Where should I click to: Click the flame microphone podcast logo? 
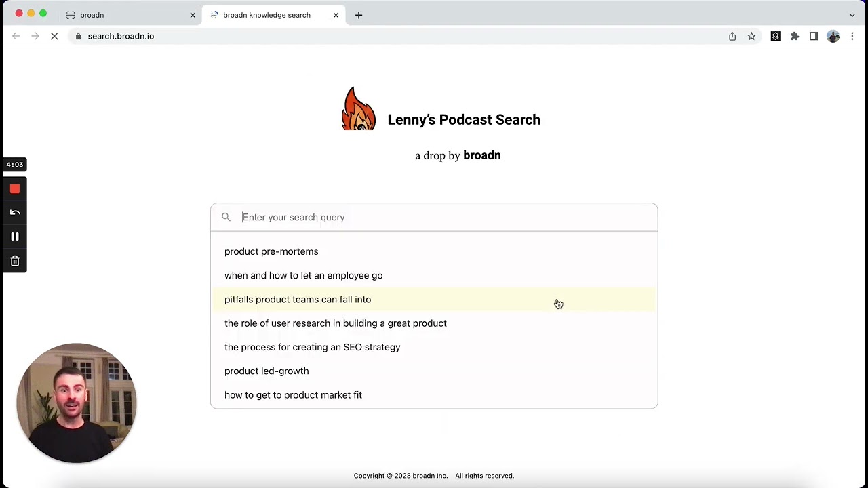359,108
